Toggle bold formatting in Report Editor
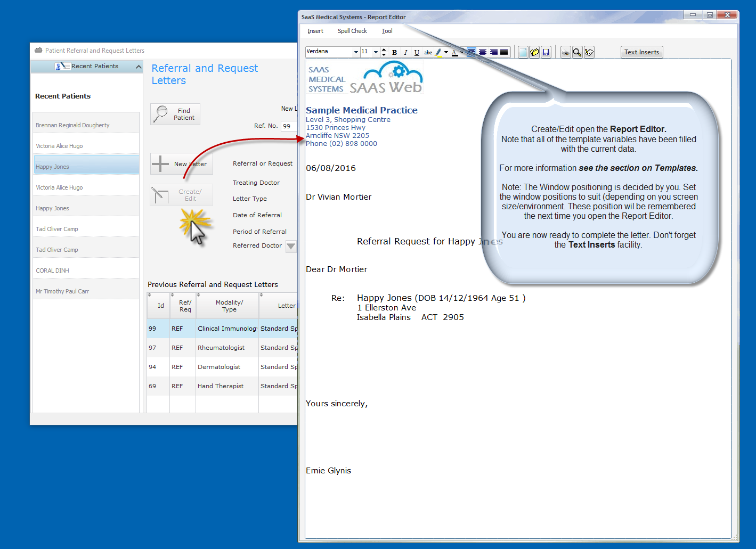 click(394, 52)
